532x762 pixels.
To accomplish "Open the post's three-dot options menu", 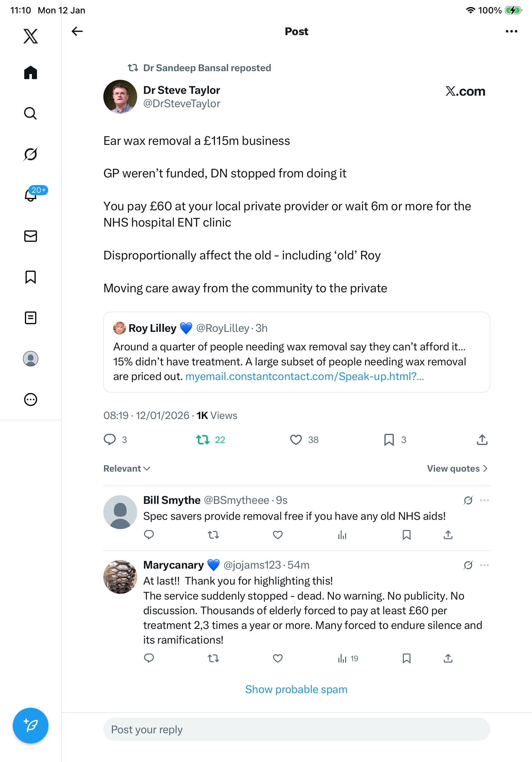I will [511, 31].
